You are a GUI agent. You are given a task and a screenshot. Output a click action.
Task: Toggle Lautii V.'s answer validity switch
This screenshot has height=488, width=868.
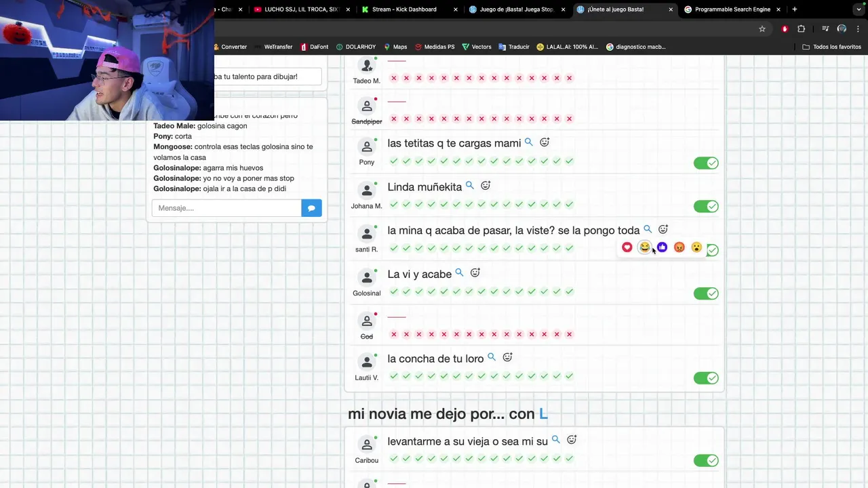point(706,378)
